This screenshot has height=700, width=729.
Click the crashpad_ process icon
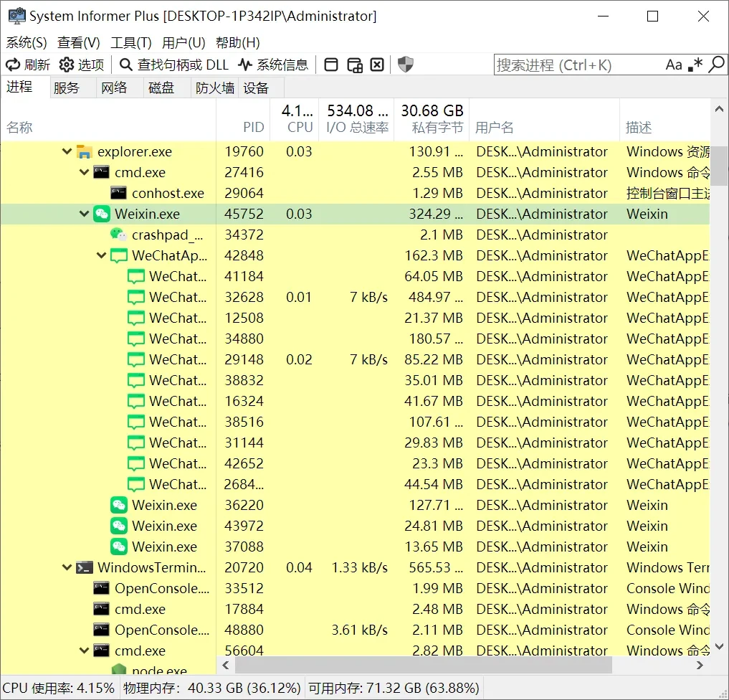tap(118, 235)
